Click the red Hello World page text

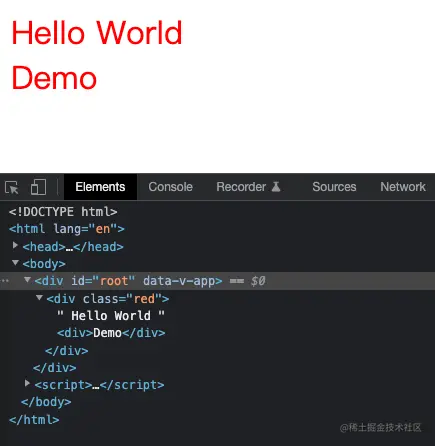[97, 33]
